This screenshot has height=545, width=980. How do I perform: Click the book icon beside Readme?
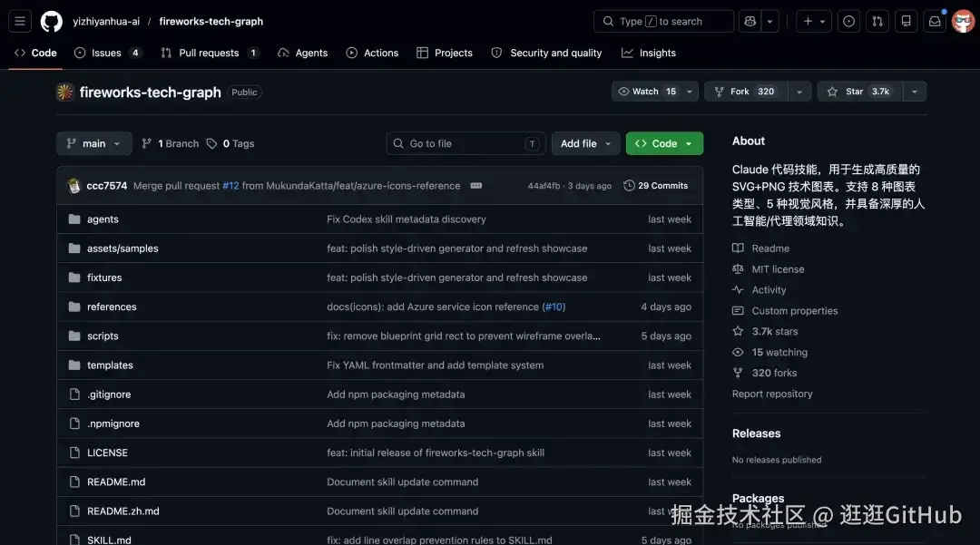click(x=738, y=248)
